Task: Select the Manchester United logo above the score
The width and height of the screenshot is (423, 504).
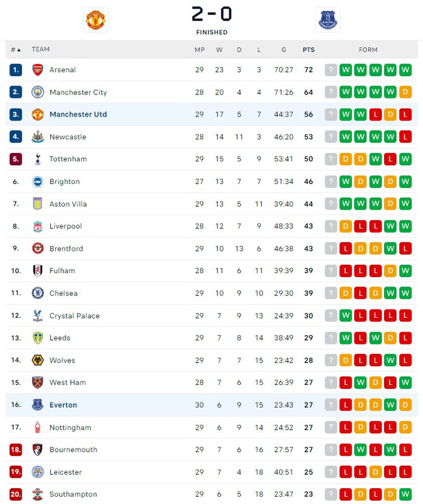Action: click(x=95, y=20)
